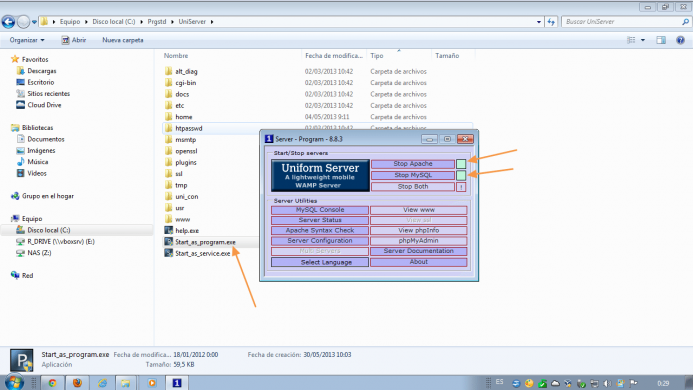Screen dimensions: 693x390
Task: Select the www folder
Action: (x=183, y=219)
